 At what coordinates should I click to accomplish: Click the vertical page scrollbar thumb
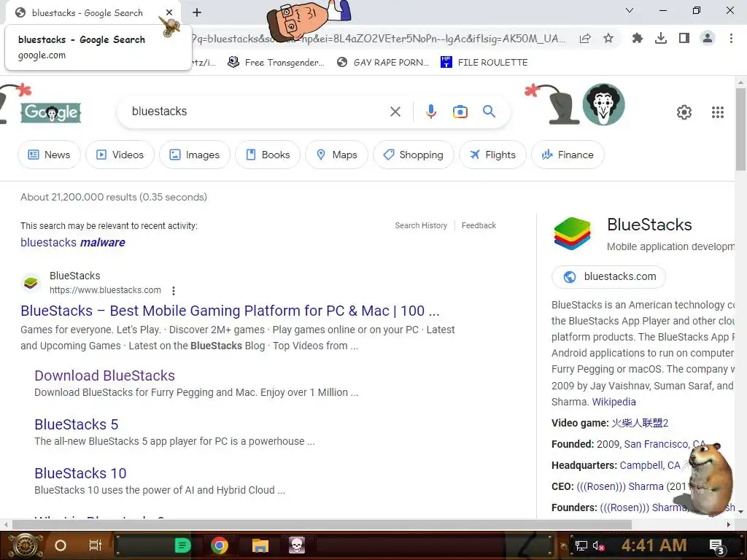pos(740,128)
